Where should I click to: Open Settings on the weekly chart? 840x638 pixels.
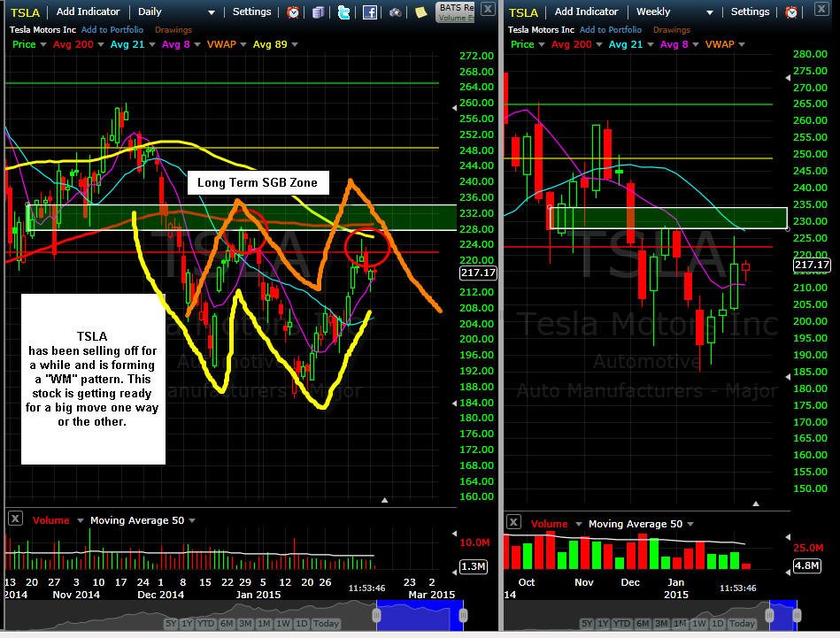(x=750, y=12)
